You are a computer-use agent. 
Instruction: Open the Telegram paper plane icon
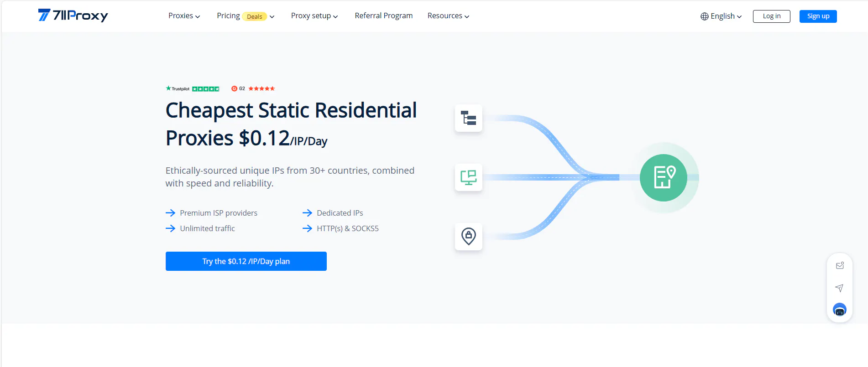(839, 288)
